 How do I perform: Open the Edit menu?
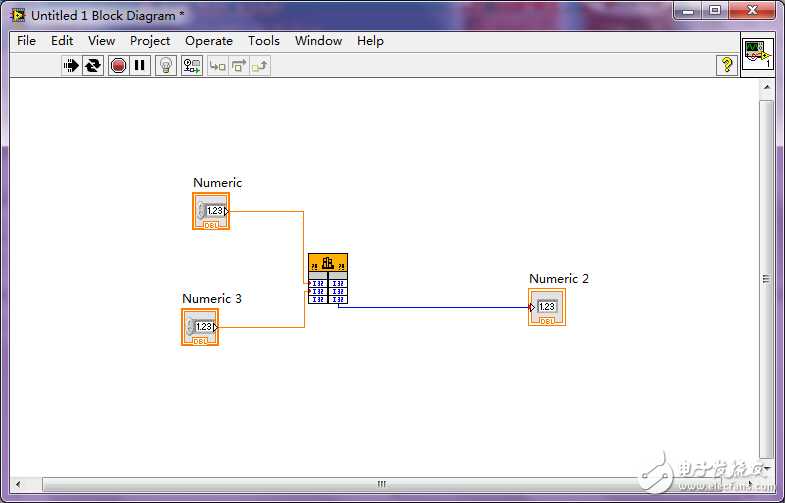coord(62,41)
